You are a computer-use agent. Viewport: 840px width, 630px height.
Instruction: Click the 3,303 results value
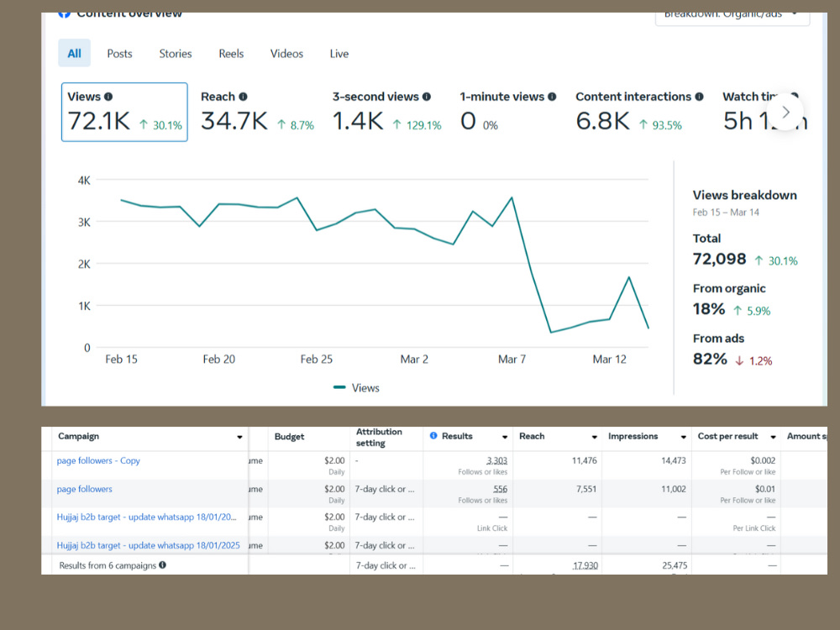pyautogui.click(x=496, y=460)
